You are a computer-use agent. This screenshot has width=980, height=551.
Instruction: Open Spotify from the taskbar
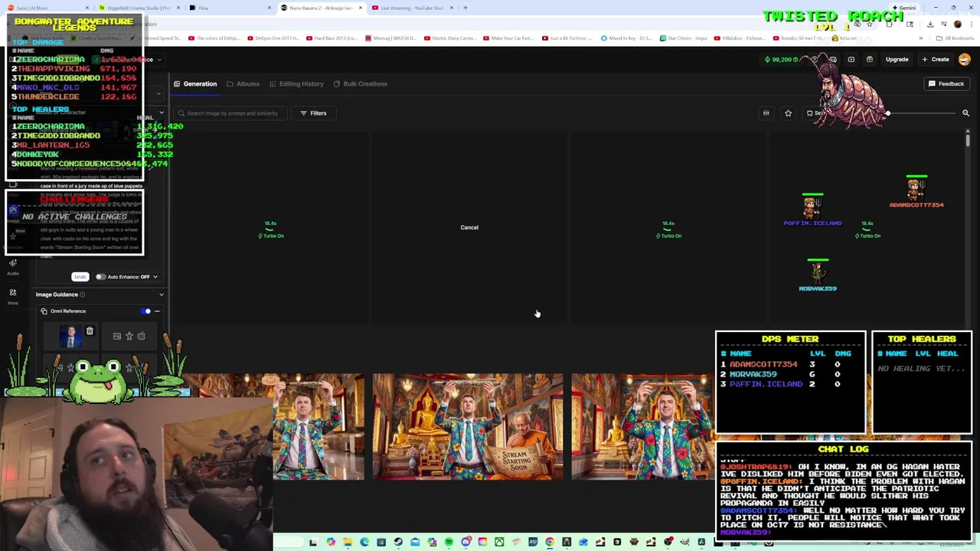449,543
